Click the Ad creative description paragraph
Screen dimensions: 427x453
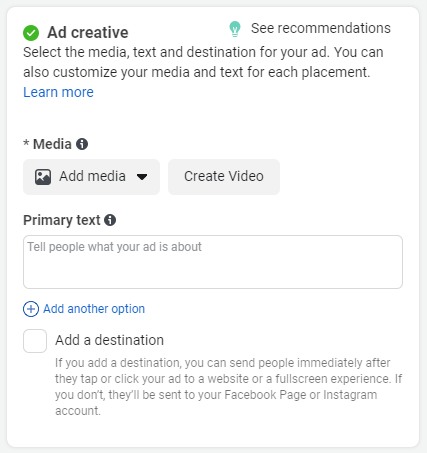pyautogui.click(x=203, y=62)
